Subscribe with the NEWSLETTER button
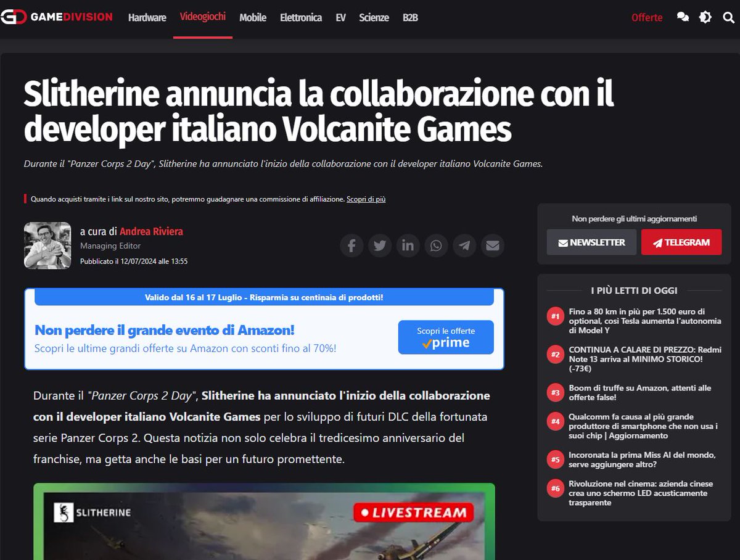This screenshot has height=560, width=740. point(591,242)
